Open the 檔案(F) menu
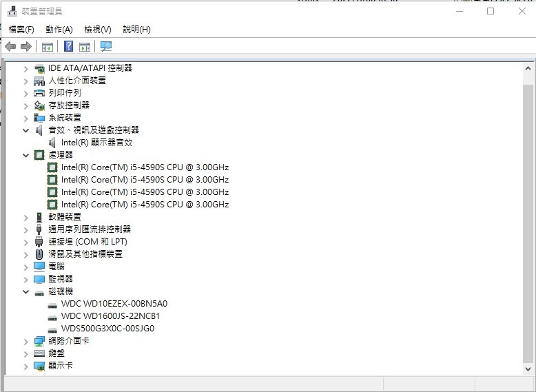This screenshot has height=392, width=536. (x=21, y=30)
